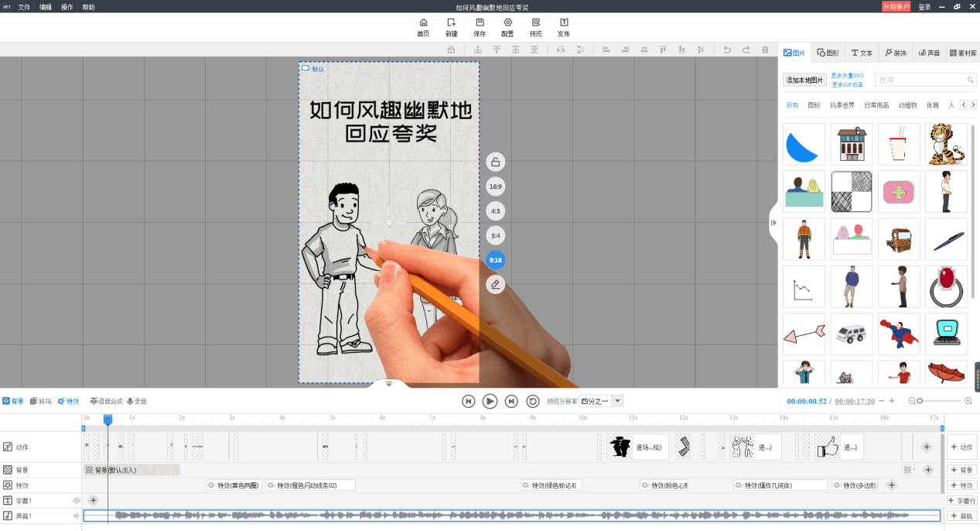Open the 更多矢量SVG link
The width and height of the screenshot is (980, 531).
pyautogui.click(x=848, y=76)
